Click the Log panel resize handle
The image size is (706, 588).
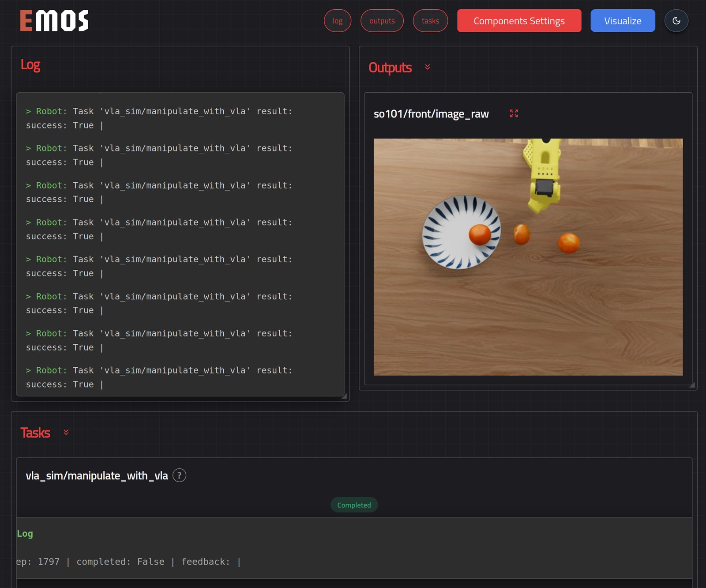tap(344, 396)
